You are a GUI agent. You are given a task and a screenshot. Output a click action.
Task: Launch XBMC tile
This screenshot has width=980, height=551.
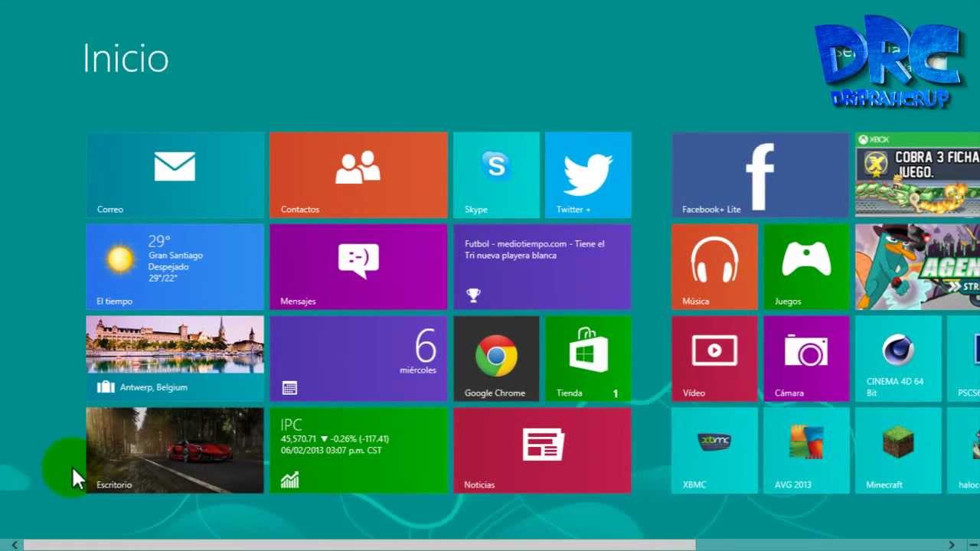point(715,451)
